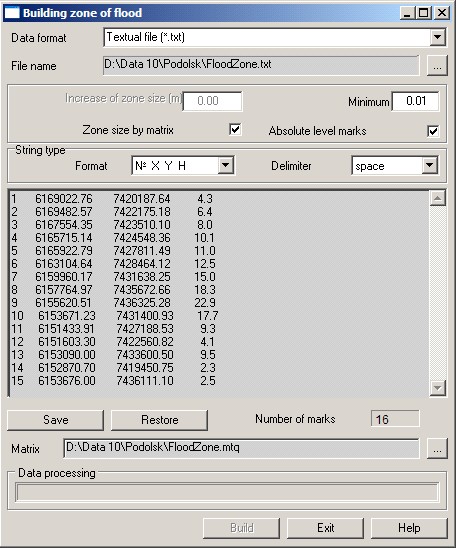Click the Save button
The image size is (456, 548).
(x=55, y=420)
